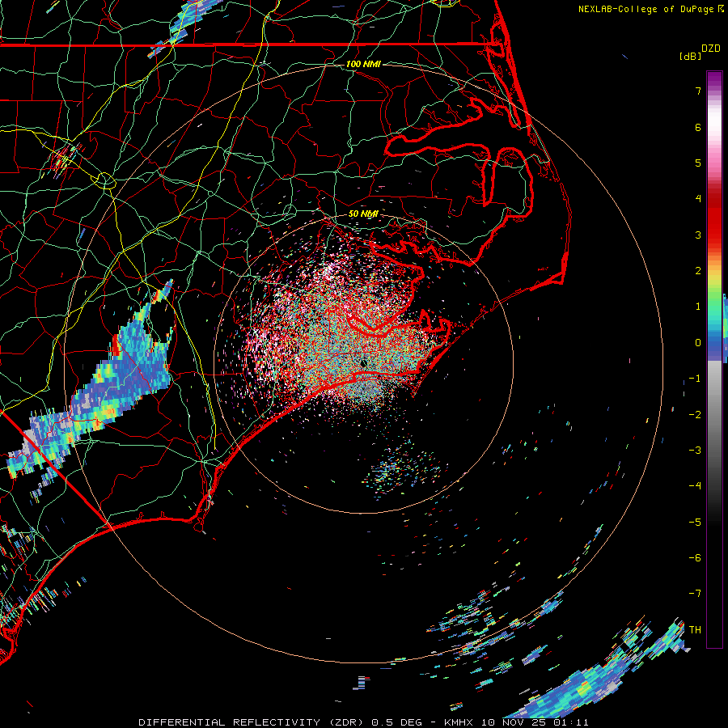This screenshot has width=728, height=728.
Task: Click the 1 value on the color scale
Action: coord(698,307)
